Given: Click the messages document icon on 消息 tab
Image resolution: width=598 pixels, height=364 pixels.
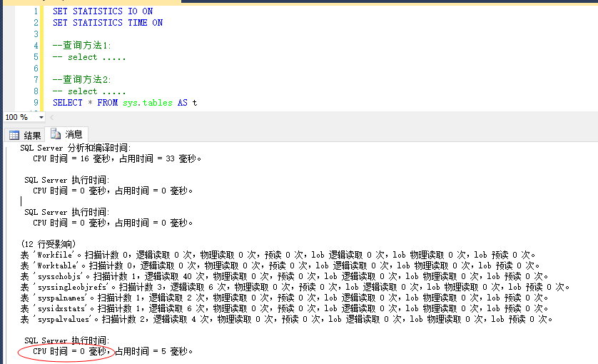Looking at the screenshot, I should [x=56, y=134].
